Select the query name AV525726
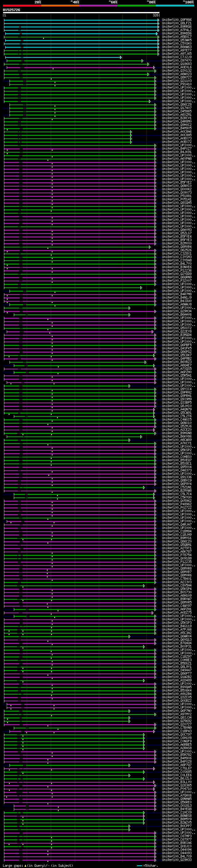Image resolution: width=197 pixels, height=868 pixels. tap(11, 10)
